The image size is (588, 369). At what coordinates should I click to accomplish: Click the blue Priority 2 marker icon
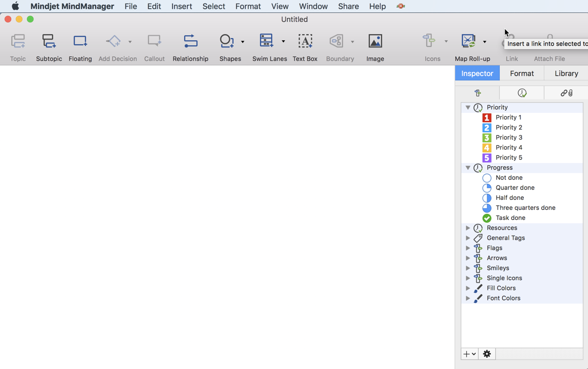pos(487,128)
